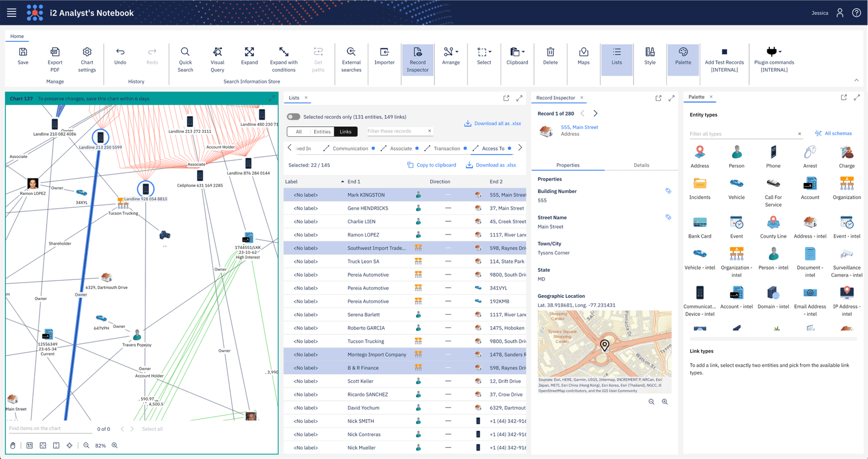The height and width of the screenshot is (459, 868).
Task: Show All records segment
Action: 298,131
